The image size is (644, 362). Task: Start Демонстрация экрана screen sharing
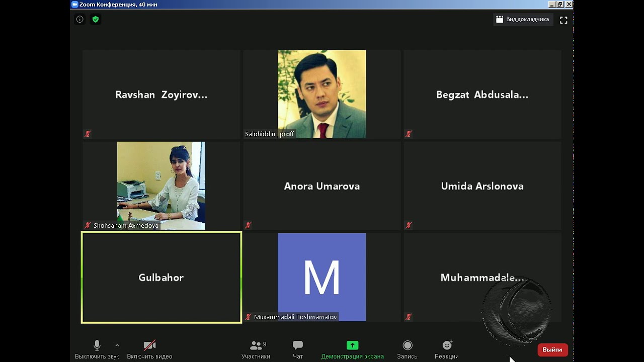point(352,349)
